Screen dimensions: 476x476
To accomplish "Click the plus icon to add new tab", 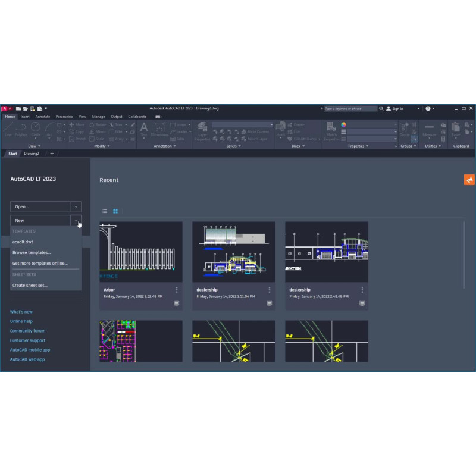I will [x=52, y=153].
